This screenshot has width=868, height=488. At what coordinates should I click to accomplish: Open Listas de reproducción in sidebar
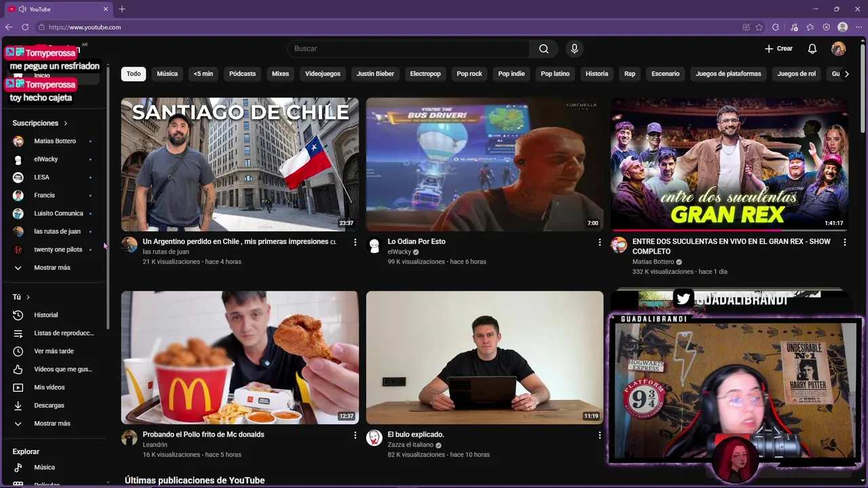pos(54,333)
